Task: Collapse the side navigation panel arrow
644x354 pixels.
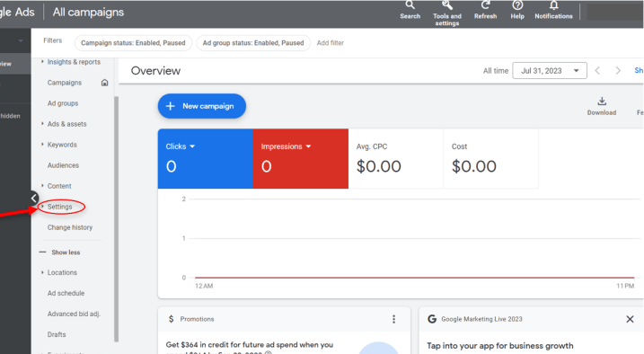Action: tap(33, 199)
